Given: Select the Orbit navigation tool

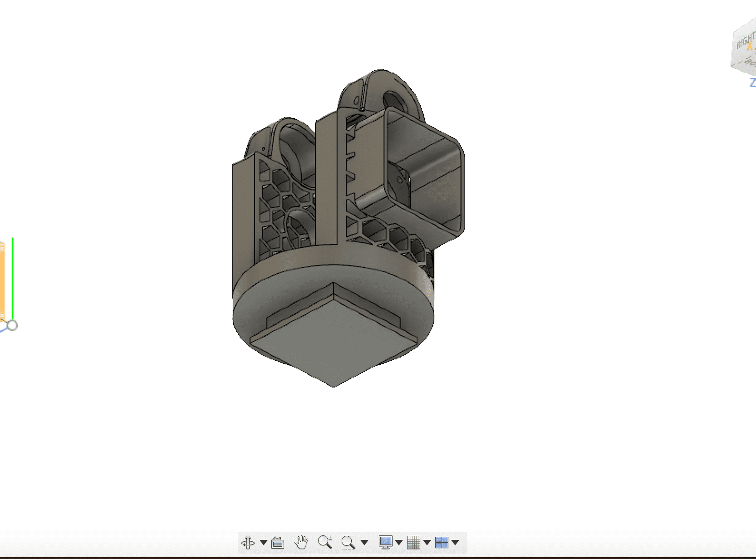Looking at the screenshot, I should (248, 542).
